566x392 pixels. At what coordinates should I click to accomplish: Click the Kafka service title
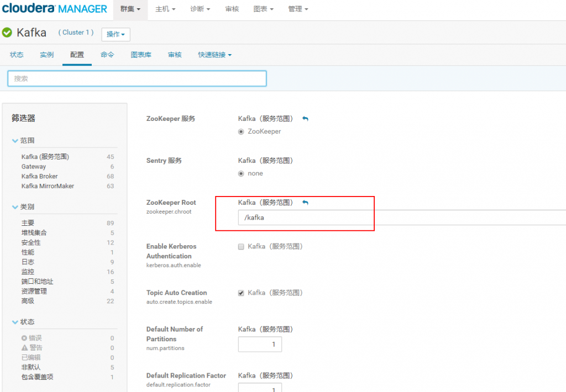pyautogui.click(x=32, y=33)
